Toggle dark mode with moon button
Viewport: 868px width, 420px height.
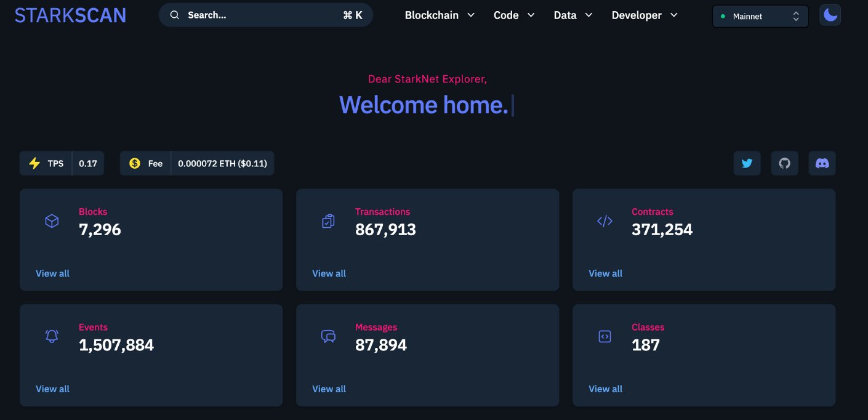(830, 15)
